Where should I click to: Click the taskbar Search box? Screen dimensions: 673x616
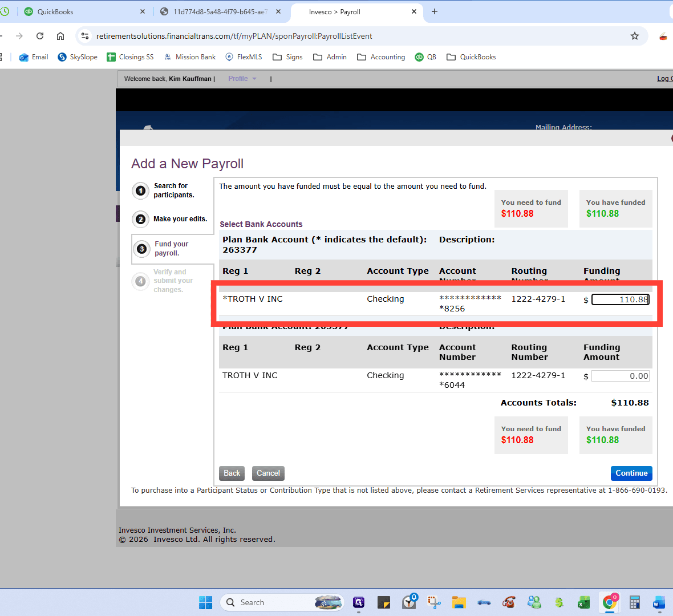click(282, 602)
